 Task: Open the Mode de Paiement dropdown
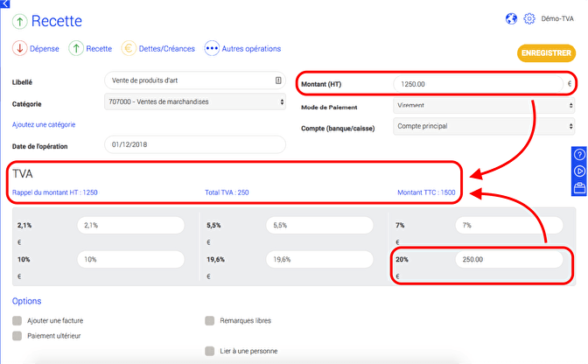[x=484, y=105]
